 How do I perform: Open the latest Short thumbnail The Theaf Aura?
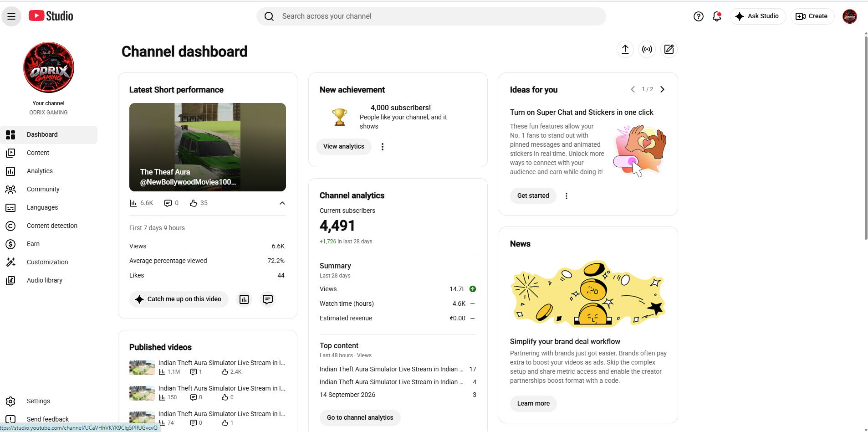tap(208, 147)
